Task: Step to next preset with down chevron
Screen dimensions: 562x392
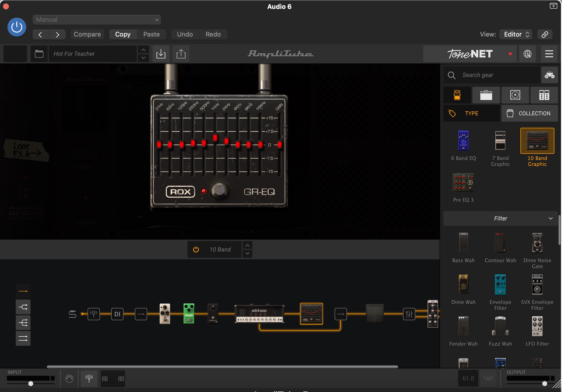Action: click(x=143, y=58)
